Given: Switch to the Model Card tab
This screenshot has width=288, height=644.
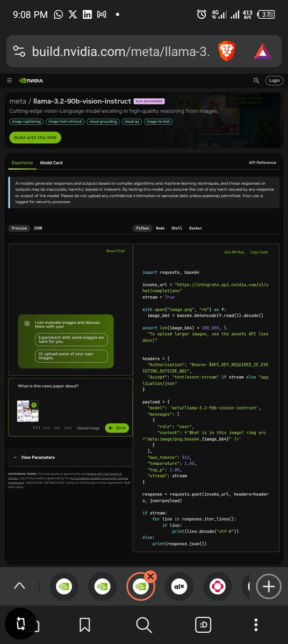Looking at the screenshot, I should tap(51, 163).
